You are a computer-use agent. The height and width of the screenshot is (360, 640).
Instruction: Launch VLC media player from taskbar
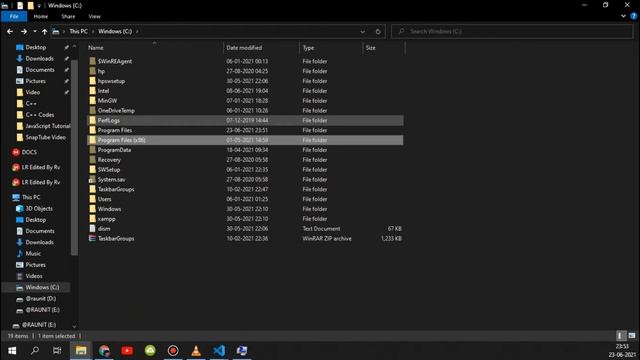(x=196, y=351)
